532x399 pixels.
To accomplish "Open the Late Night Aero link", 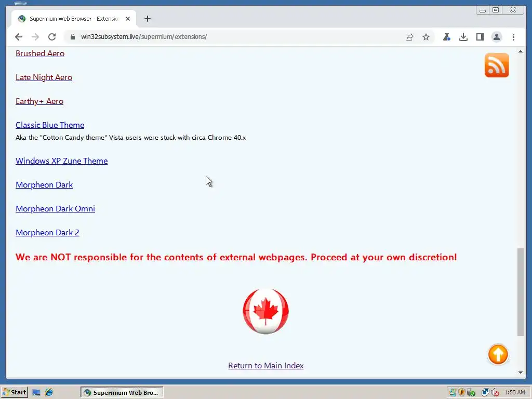I will click(44, 77).
